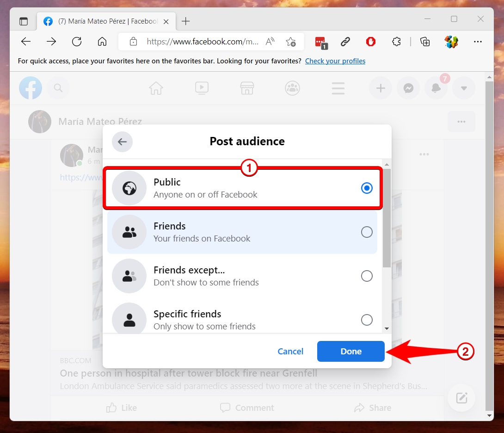Click the icon beside Friends except...

click(129, 276)
